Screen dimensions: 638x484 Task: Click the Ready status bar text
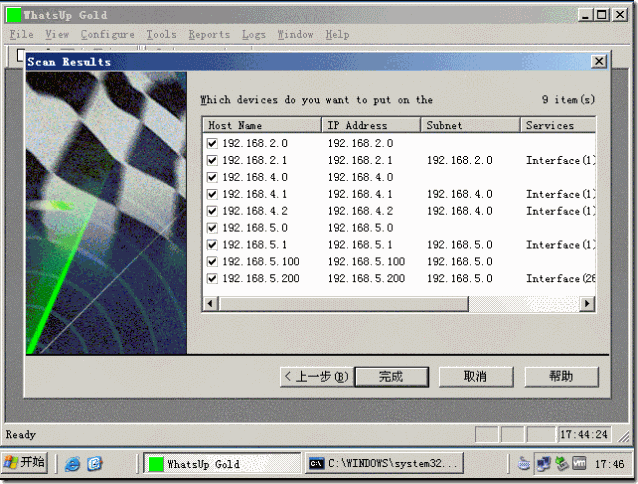click(21, 435)
